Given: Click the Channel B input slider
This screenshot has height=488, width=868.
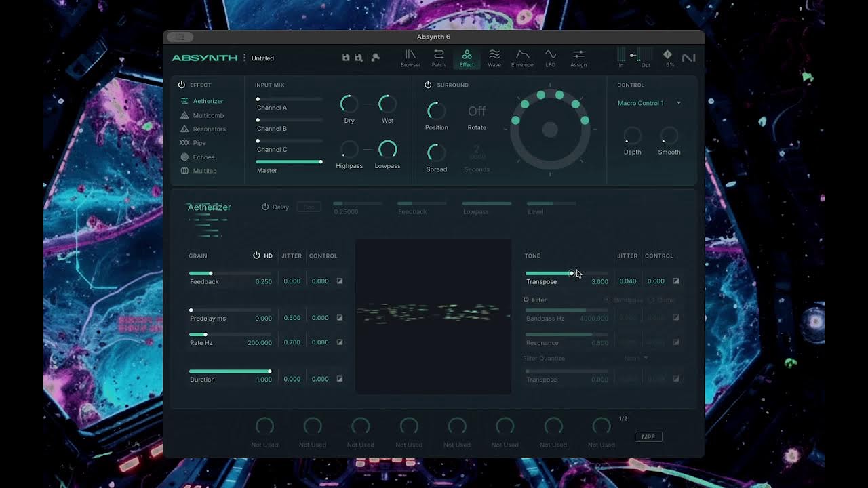Looking at the screenshot, I should [x=290, y=120].
